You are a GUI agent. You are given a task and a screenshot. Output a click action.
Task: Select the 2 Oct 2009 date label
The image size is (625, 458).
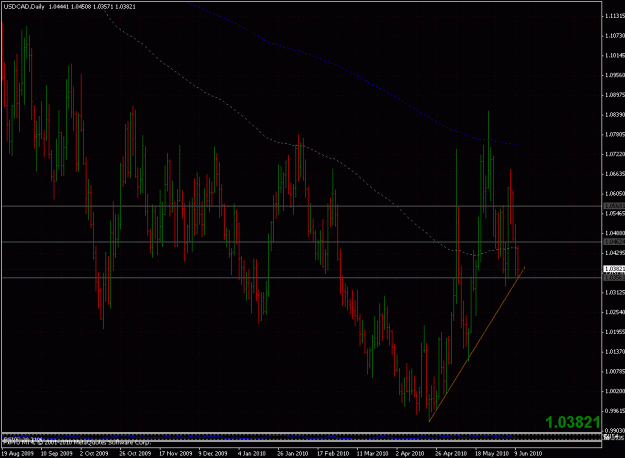coord(94,453)
